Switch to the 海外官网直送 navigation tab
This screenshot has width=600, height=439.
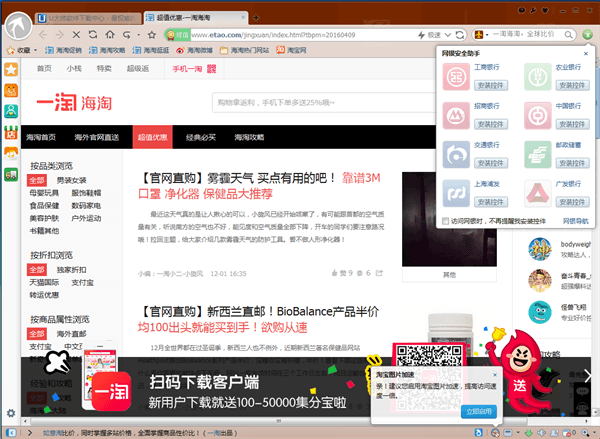(x=96, y=137)
